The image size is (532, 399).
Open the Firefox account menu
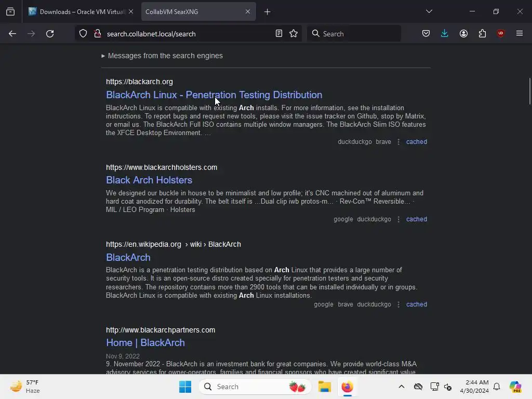click(x=463, y=34)
